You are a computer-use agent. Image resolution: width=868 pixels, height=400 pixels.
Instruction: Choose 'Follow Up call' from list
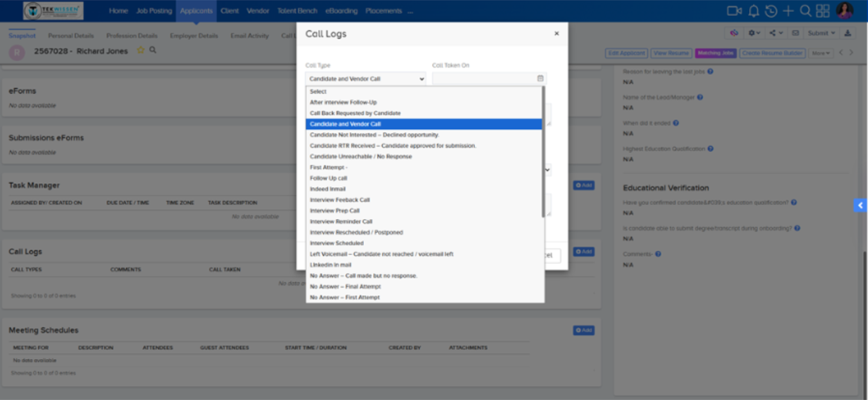(328, 178)
